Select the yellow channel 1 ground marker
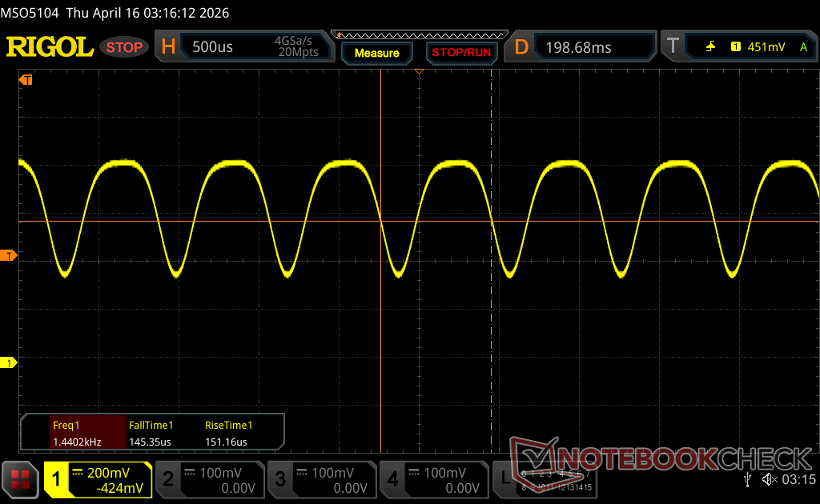Viewport: 820px width, 504px height. click(x=9, y=363)
